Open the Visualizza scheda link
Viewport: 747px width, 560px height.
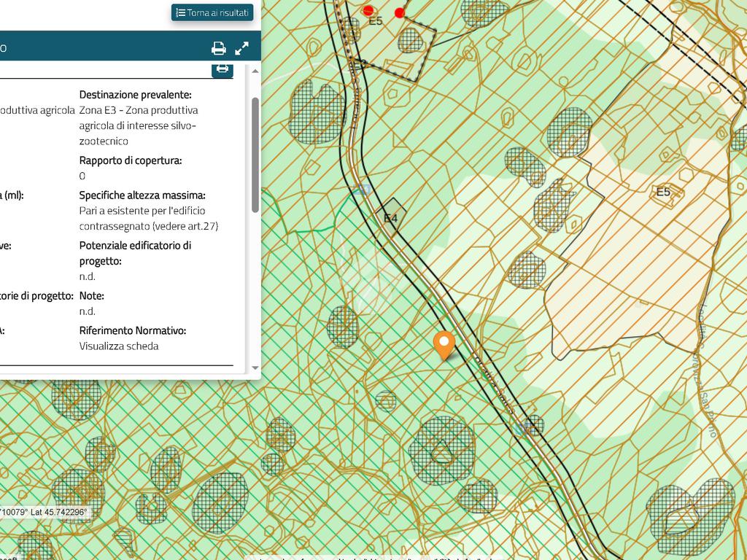pos(119,346)
